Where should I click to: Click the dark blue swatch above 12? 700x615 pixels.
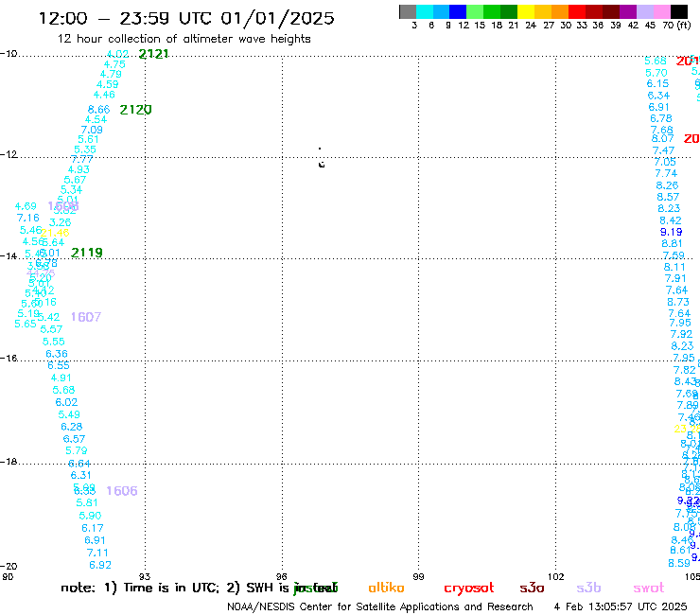click(458, 11)
